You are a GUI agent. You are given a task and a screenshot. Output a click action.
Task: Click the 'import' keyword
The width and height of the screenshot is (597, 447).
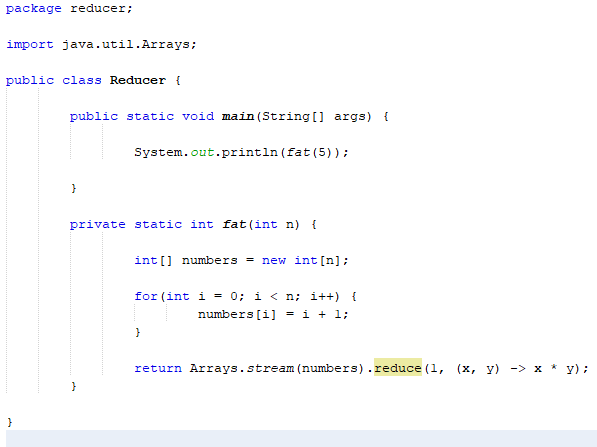30,45
